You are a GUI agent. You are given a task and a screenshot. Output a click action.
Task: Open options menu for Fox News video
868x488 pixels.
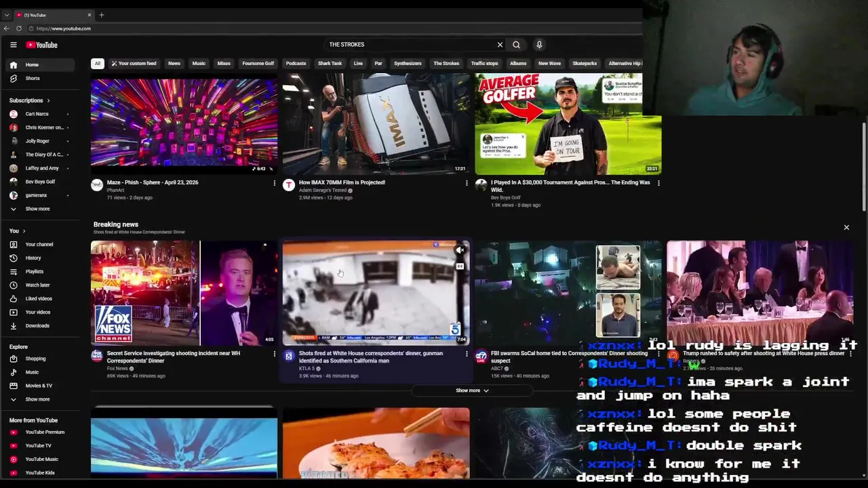click(x=274, y=354)
